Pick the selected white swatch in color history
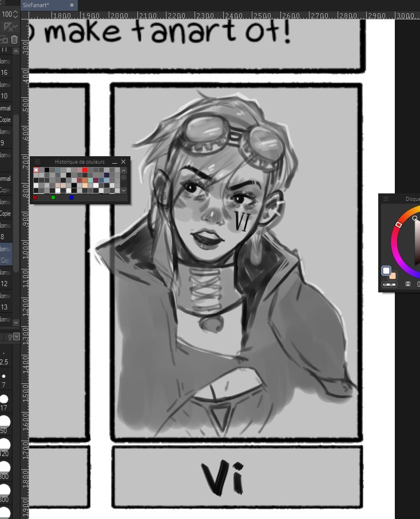Viewport: 420px width, 519px height. (x=36, y=170)
